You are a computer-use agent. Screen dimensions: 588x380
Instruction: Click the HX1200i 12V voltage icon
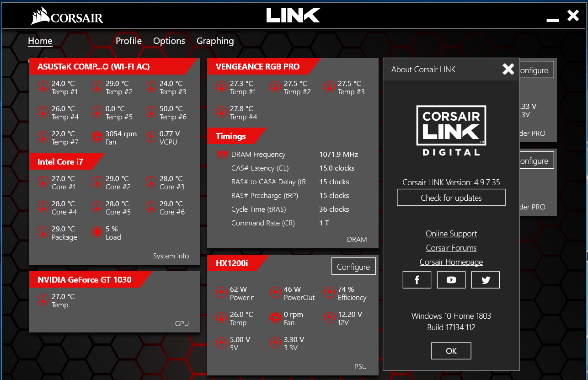(329, 317)
